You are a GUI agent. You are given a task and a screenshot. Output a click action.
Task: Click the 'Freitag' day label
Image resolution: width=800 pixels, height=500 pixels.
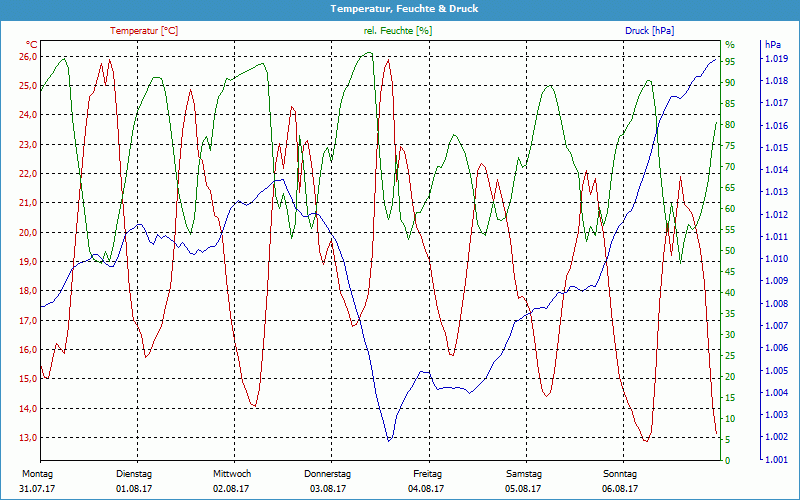pyautogui.click(x=428, y=474)
